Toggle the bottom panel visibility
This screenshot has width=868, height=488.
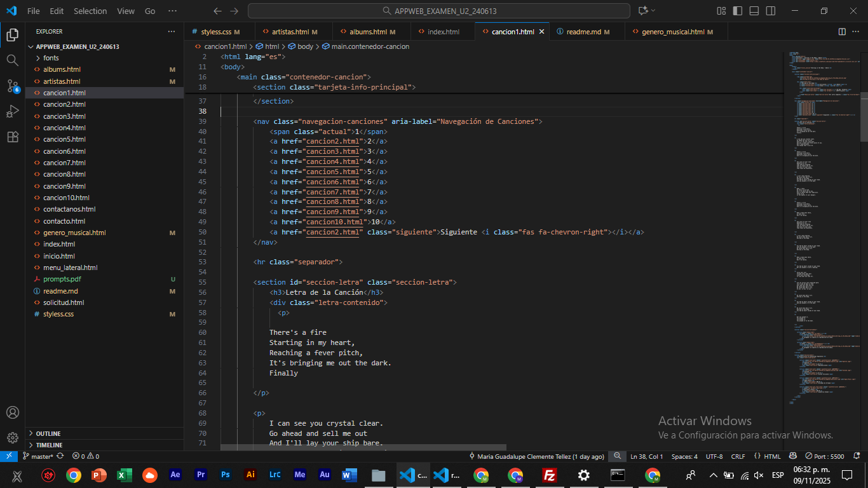click(754, 11)
